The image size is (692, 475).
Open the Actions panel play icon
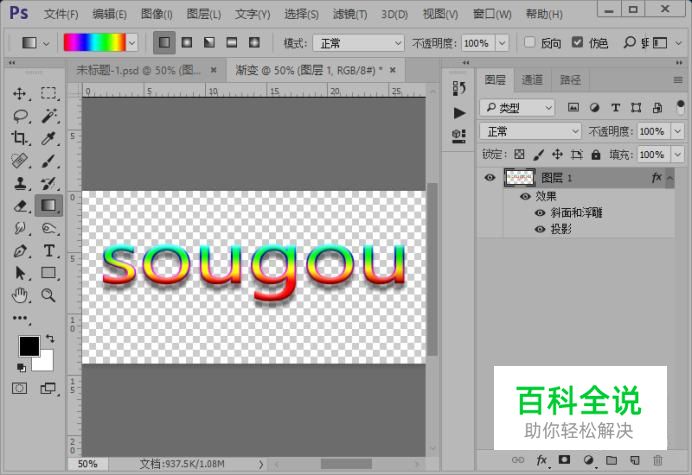pos(459,113)
